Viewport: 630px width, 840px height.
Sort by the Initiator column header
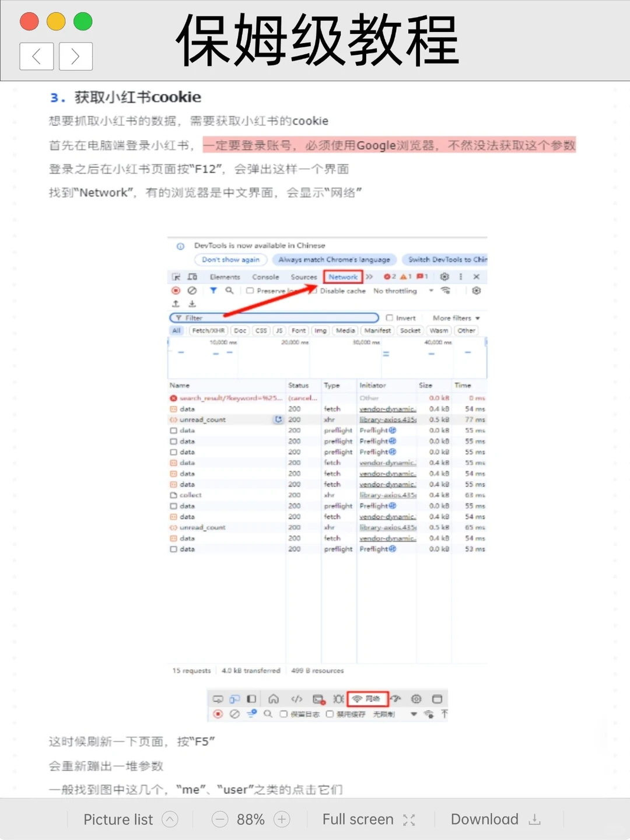click(373, 386)
